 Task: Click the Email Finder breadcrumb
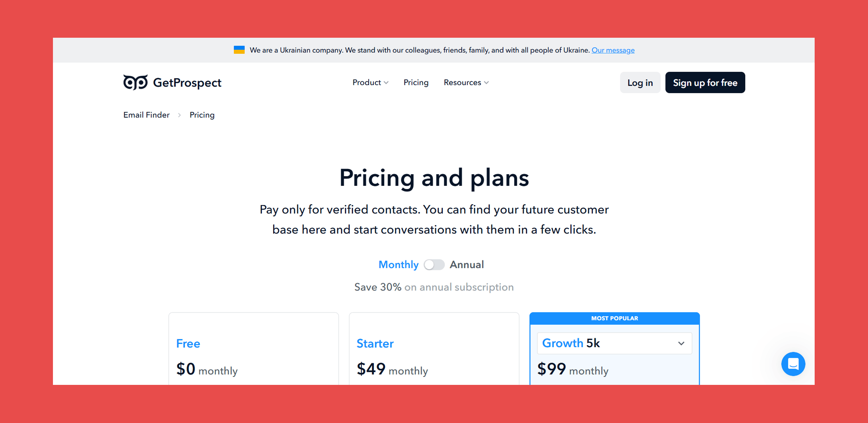click(146, 115)
